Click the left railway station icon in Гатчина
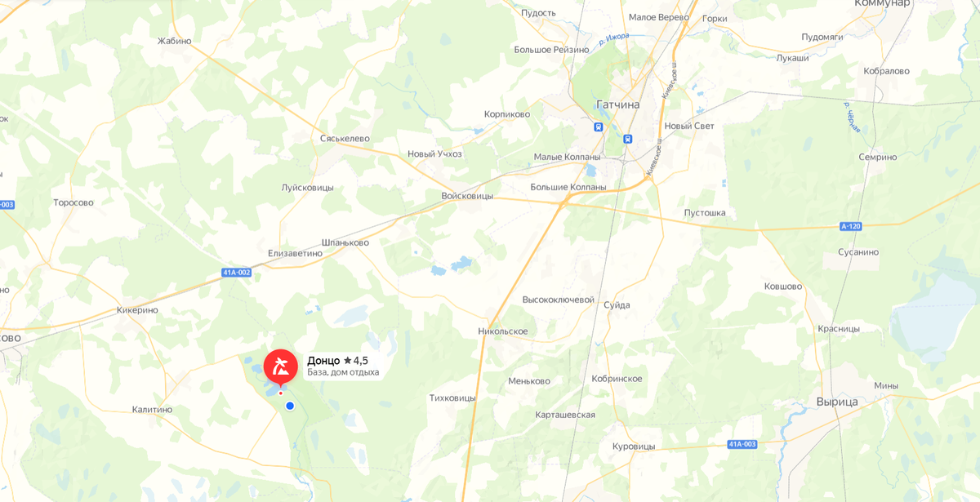This screenshot has height=502, width=980. (x=599, y=127)
